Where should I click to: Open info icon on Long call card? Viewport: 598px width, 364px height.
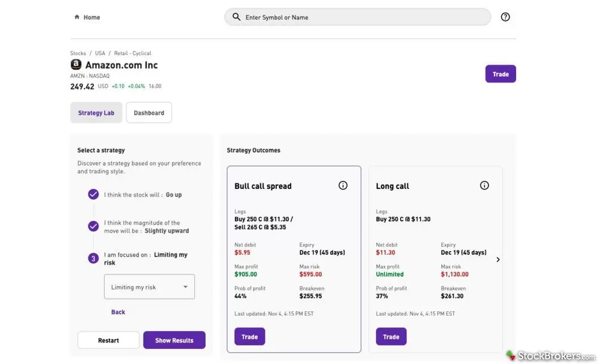coord(484,185)
